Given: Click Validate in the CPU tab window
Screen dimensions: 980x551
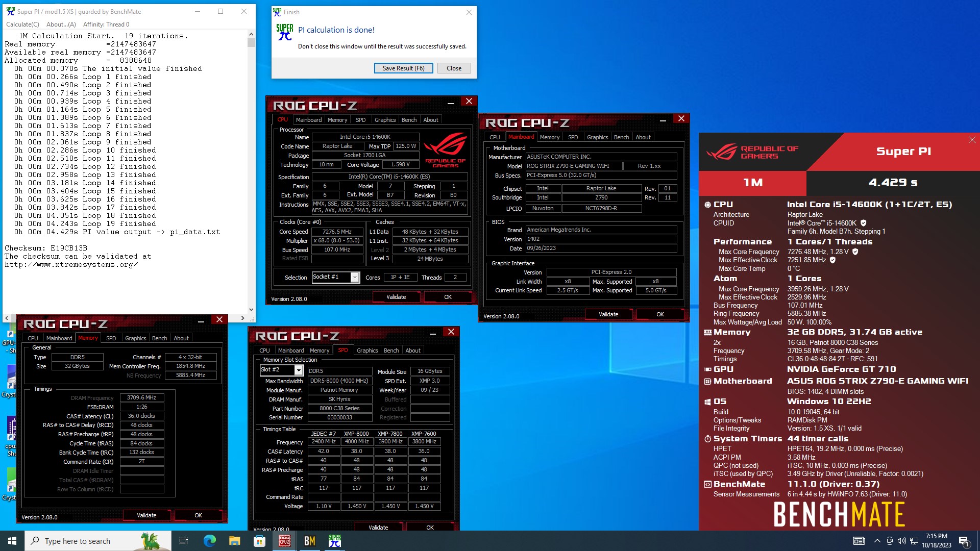Looking at the screenshot, I should click(396, 297).
